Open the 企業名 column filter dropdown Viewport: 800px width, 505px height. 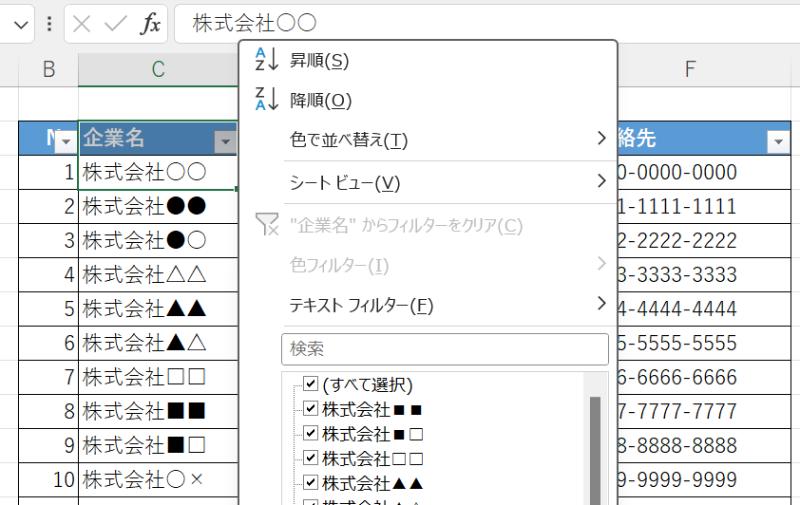pyautogui.click(x=225, y=143)
